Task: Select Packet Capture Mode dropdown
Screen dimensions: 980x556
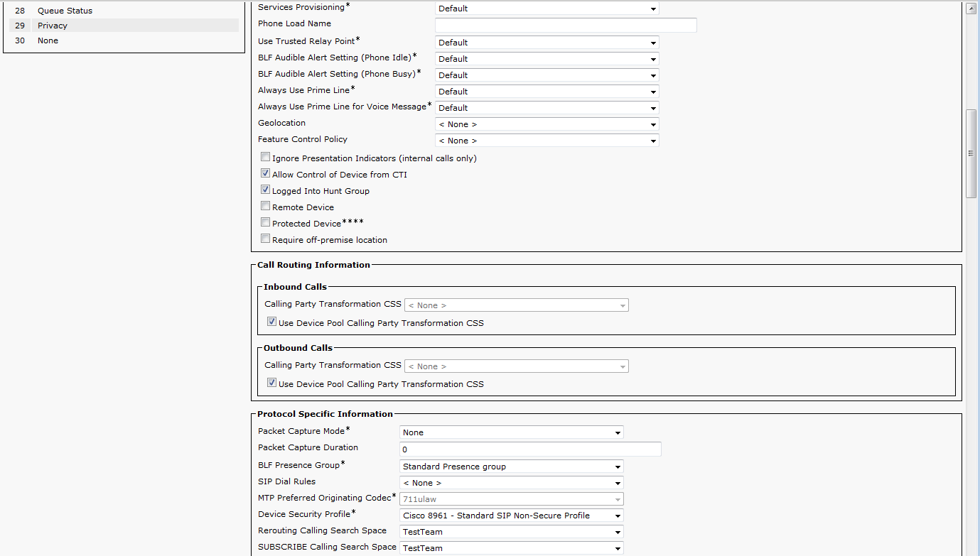Action: click(x=511, y=432)
